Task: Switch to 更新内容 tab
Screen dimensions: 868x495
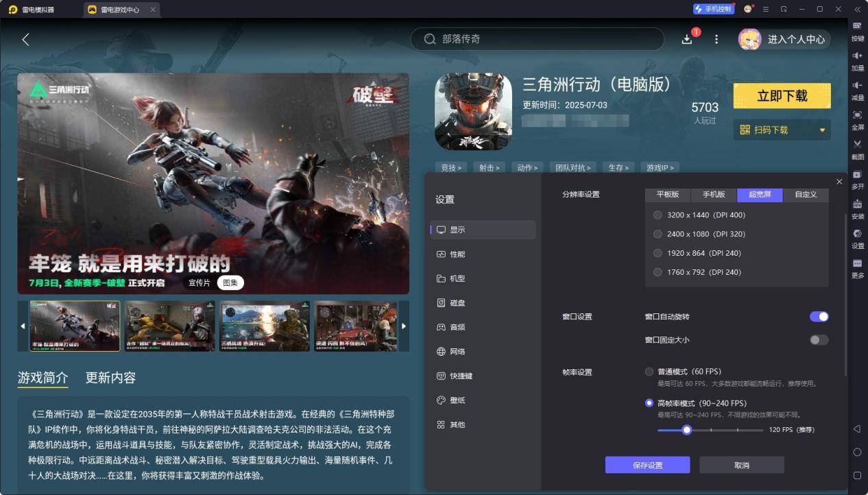Action: coord(110,378)
